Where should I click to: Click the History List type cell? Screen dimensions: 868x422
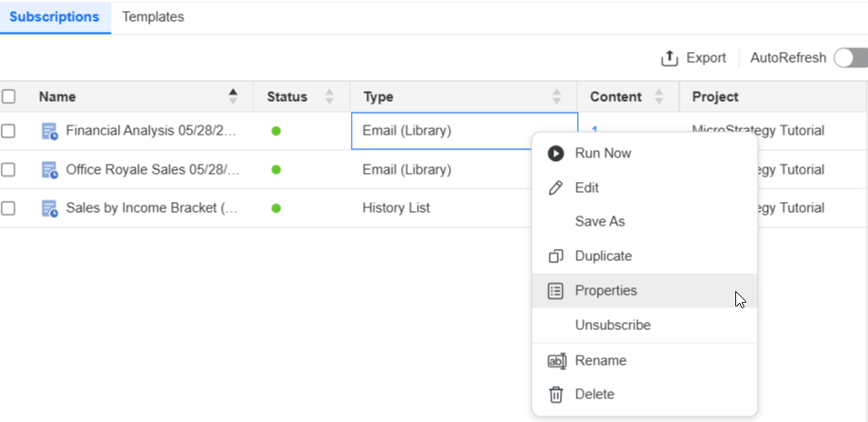(396, 208)
